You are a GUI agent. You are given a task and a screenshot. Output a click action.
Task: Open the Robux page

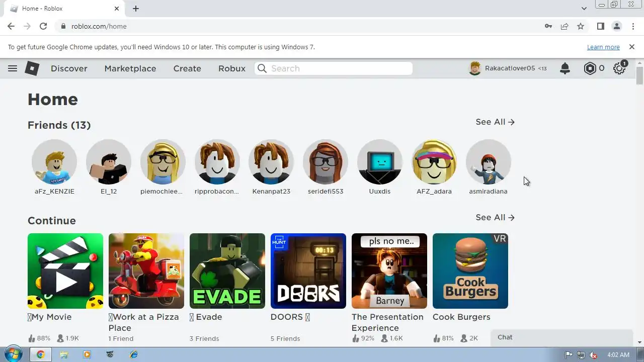tap(232, 68)
